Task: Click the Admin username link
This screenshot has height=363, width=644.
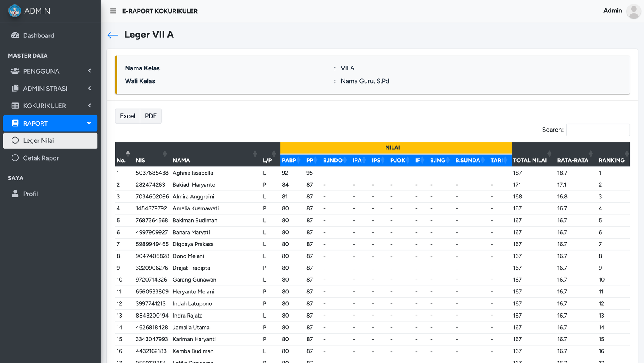Action: tap(613, 11)
